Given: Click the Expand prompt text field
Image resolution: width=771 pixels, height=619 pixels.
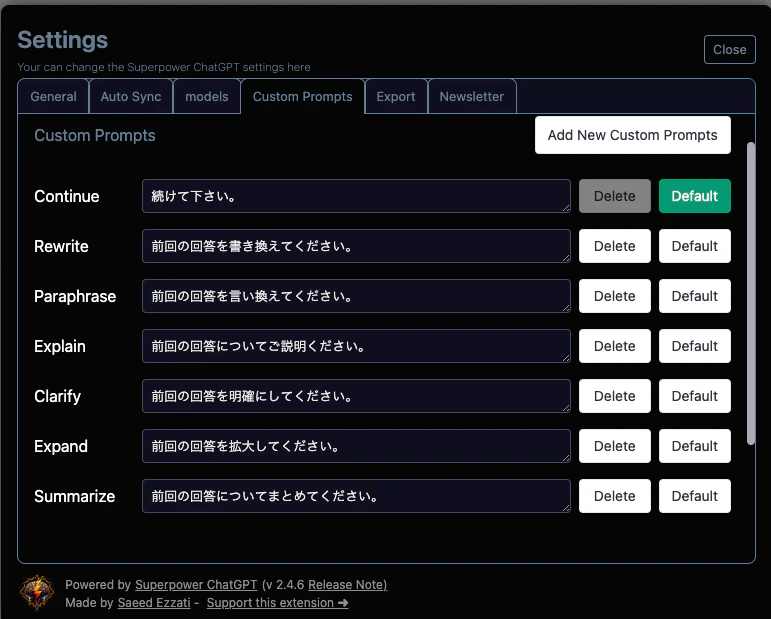Looking at the screenshot, I should coord(356,446).
